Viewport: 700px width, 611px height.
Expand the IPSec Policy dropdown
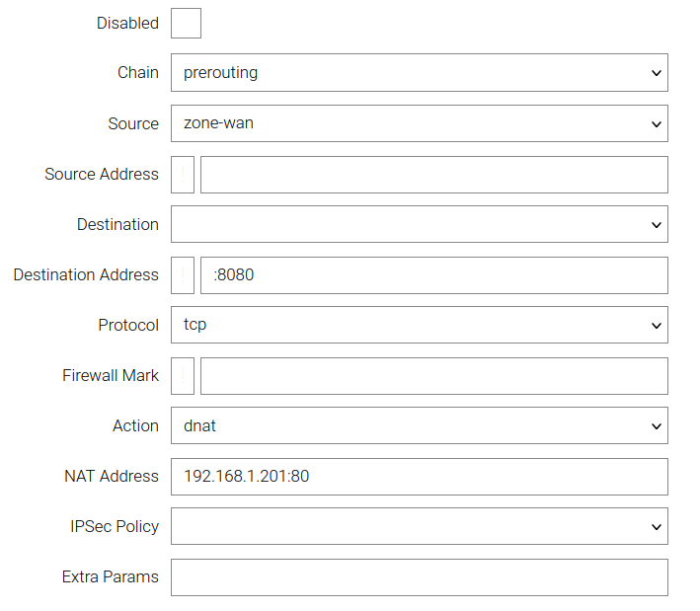tap(419, 526)
